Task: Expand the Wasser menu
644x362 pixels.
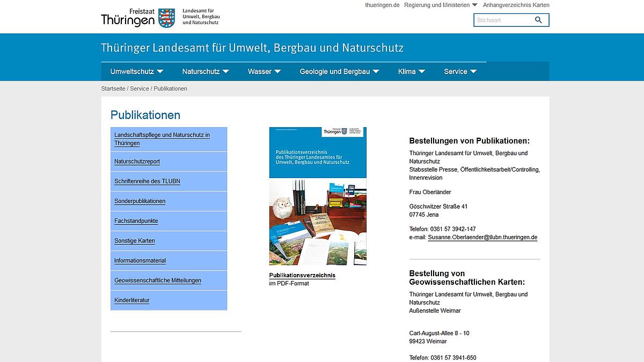Action: [x=264, y=71]
